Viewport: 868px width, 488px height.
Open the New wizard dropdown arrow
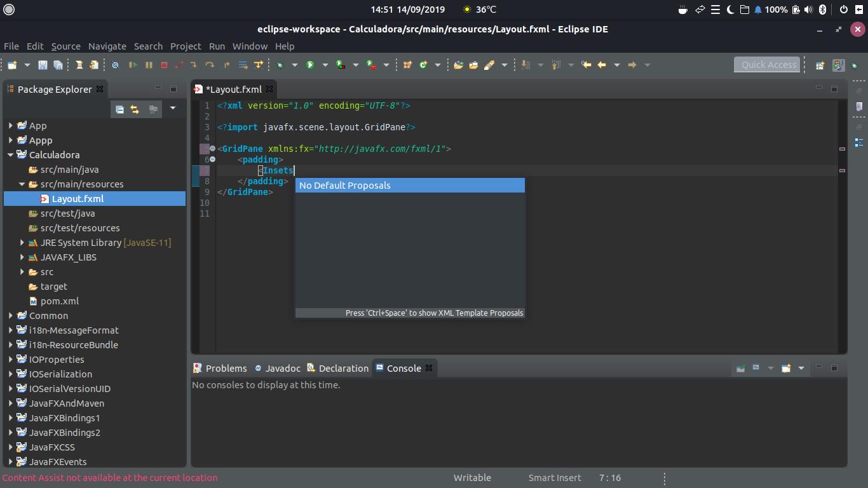click(x=27, y=65)
